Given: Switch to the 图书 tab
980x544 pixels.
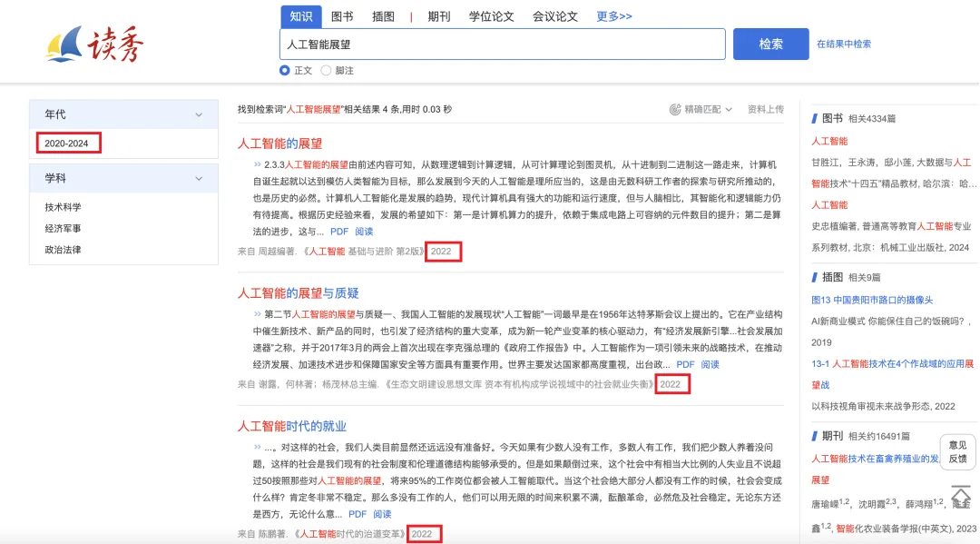Looking at the screenshot, I should [342, 17].
